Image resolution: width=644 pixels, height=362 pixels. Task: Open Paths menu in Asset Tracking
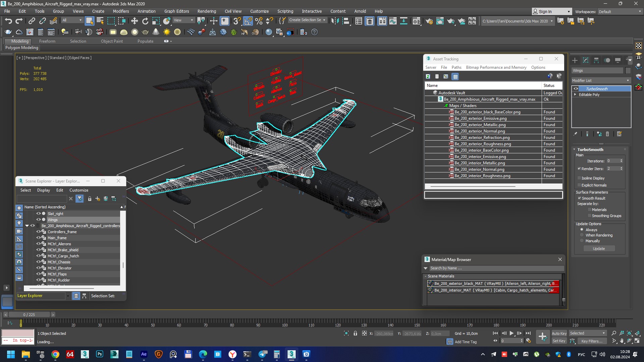click(456, 67)
